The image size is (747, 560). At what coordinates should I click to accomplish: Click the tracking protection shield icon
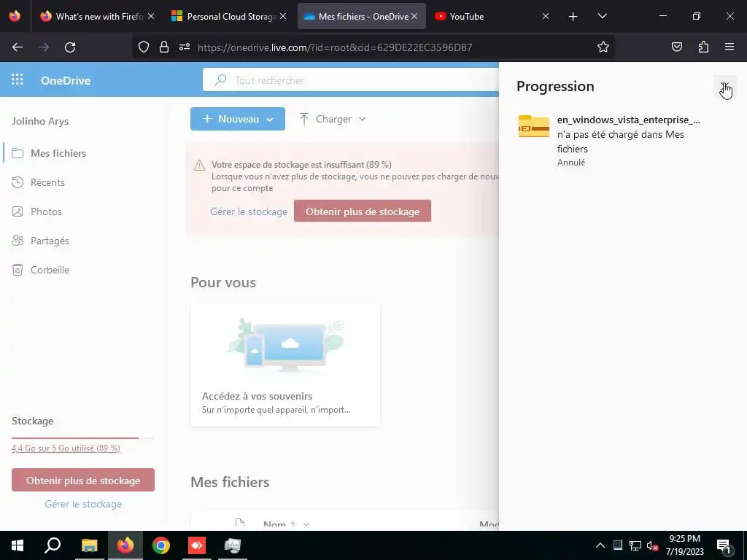click(144, 47)
